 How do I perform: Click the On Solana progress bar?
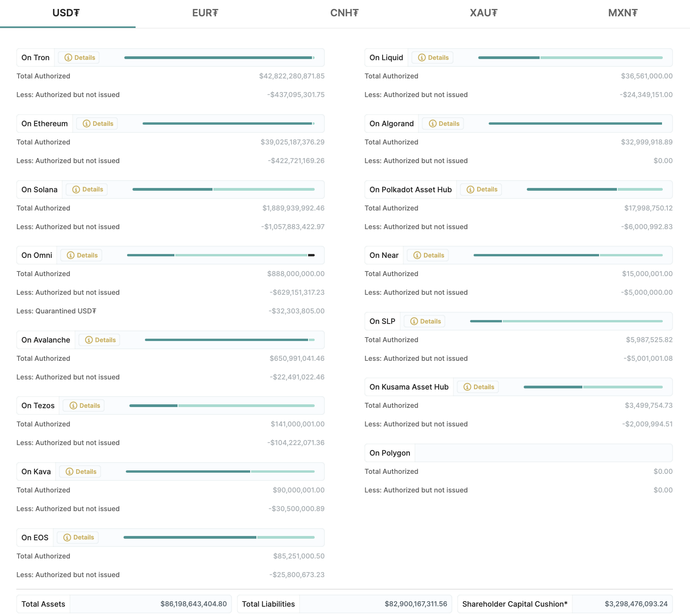click(x=223, y=190)
